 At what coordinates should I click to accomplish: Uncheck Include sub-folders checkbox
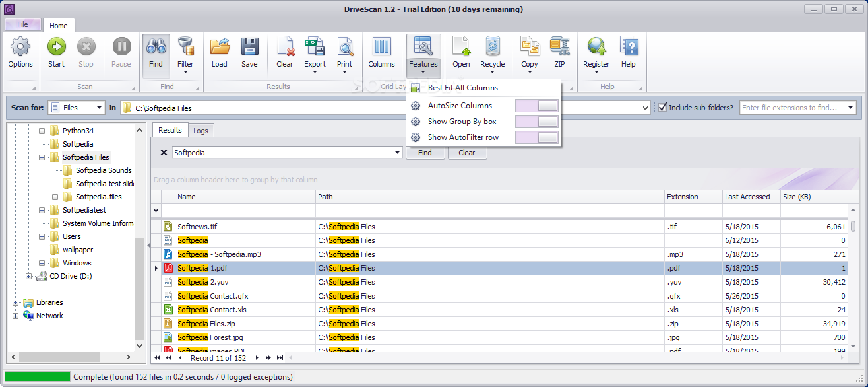click(x=662, y=108)
